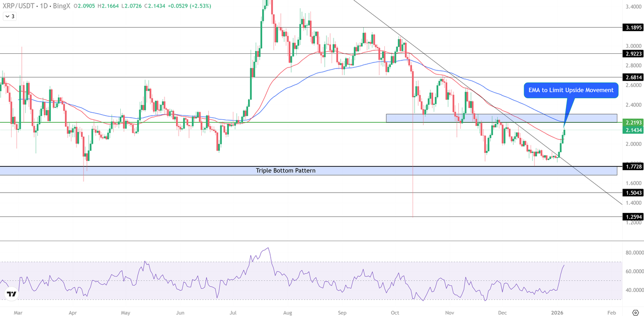This screenshot has width=644, height=316.
Task: Expand the collapsed indicators legend showing 3
Action: pyautogui.click(x=10, y=16)
